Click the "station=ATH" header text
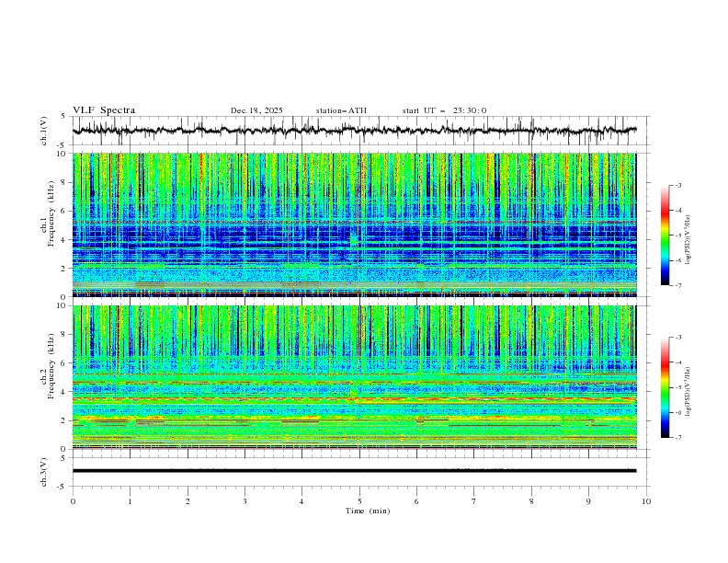The image size is (728, 563). click(x=341, y=110)
